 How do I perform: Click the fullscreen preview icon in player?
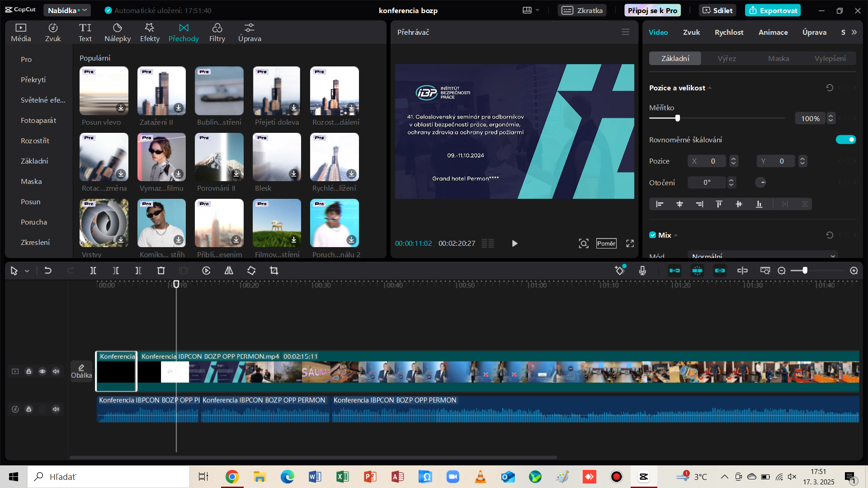tap(630, 244)
